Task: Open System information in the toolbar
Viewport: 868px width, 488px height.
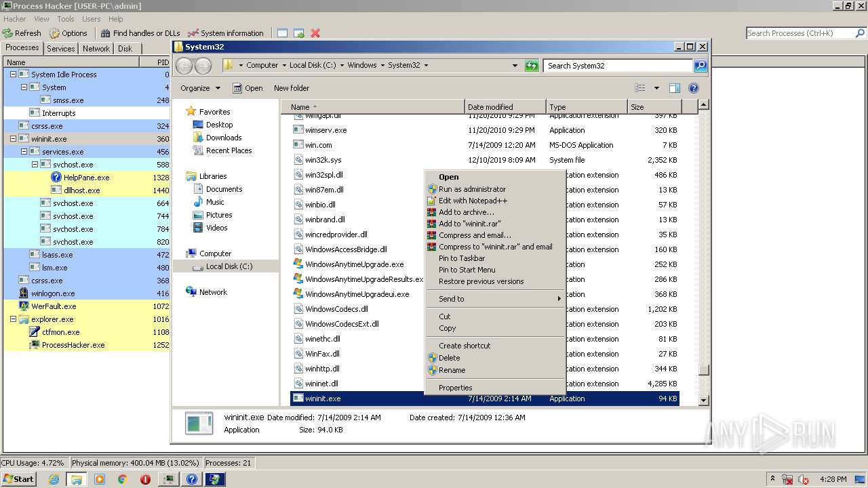Action: [226, 33]
